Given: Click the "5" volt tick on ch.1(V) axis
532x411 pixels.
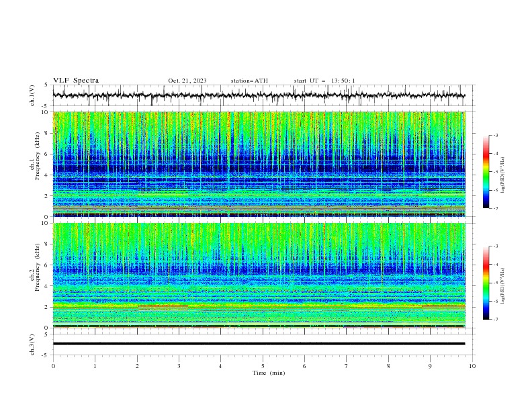Looking at the screenshot, I should (46, 85).
